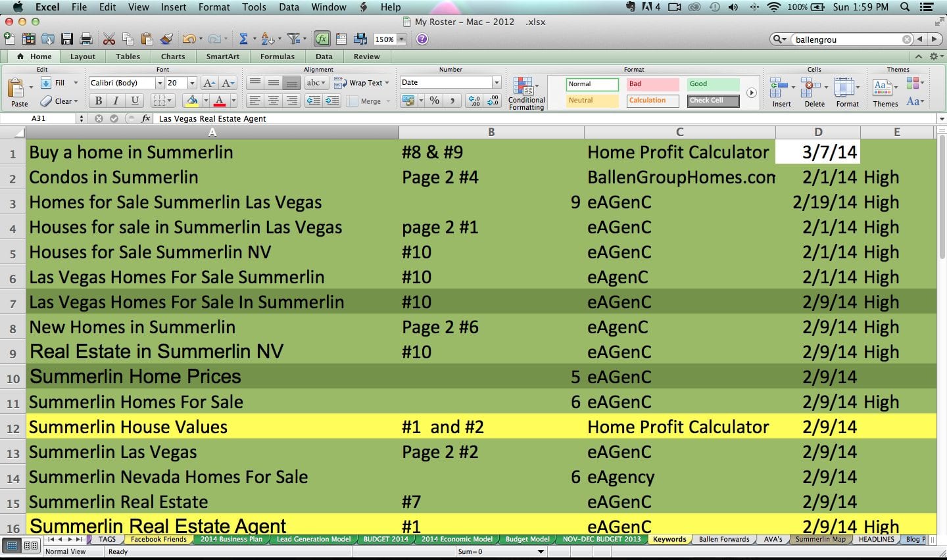Switch to the Formulas ribbon tab
The width and height of the screenshot is (947, 560).
tap(278, 57)
